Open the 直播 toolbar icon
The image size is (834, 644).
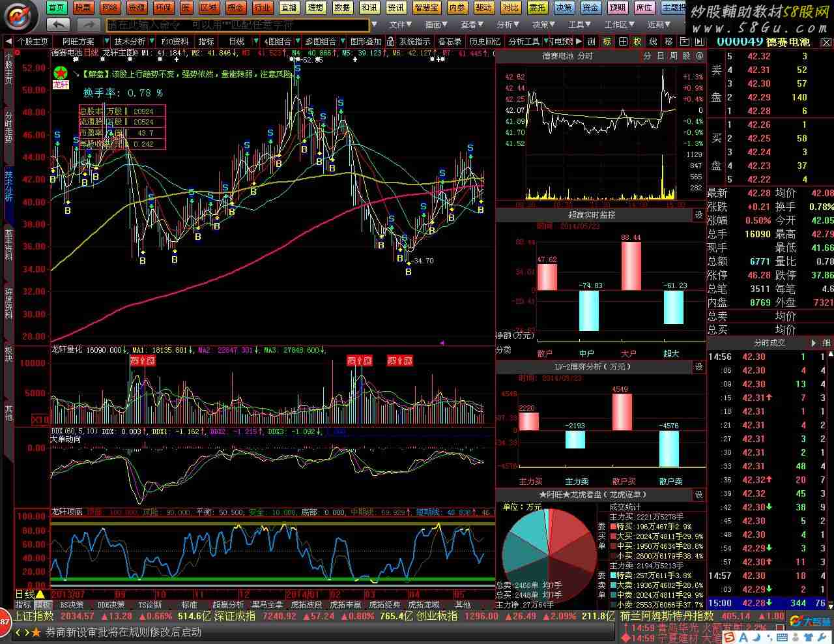(x=289, y=8)
